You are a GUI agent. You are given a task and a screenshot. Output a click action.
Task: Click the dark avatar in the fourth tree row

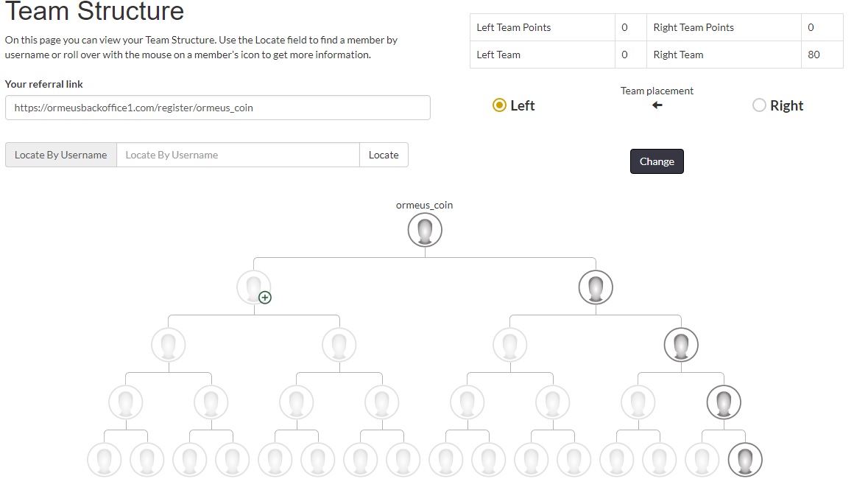(x=724, y=402)
